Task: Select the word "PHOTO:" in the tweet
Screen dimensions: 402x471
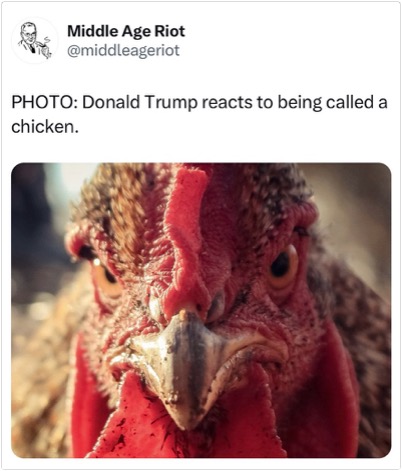Action: pyautogui.click(x=45, y=102)
